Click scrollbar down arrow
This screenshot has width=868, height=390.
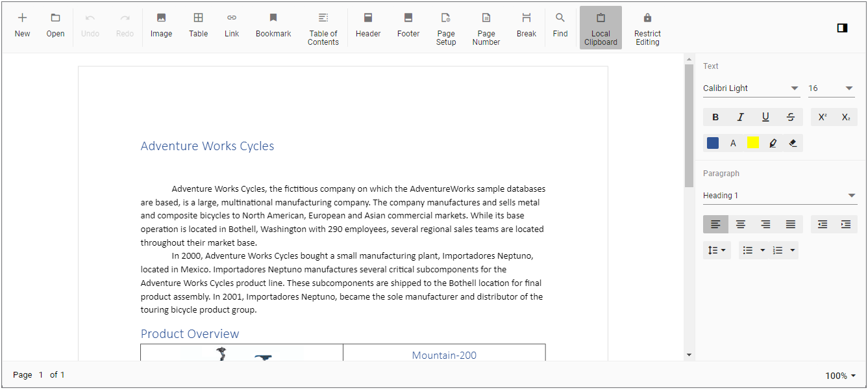689,355
